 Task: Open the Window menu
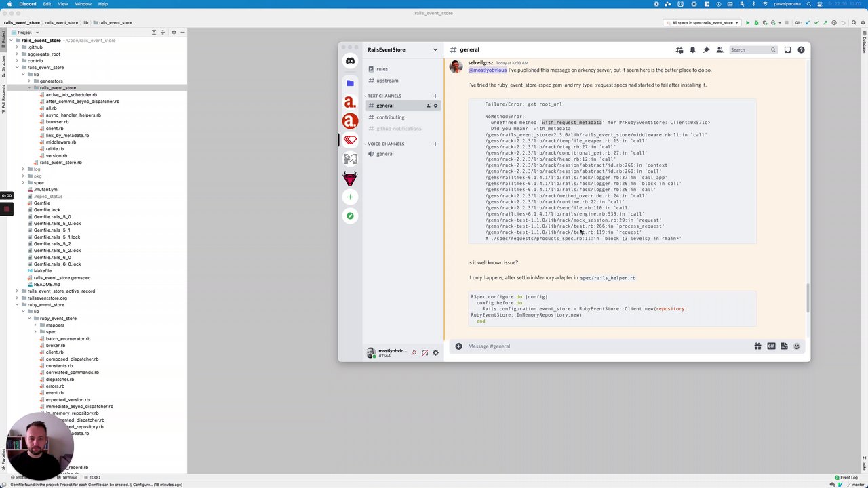[83, 4]
